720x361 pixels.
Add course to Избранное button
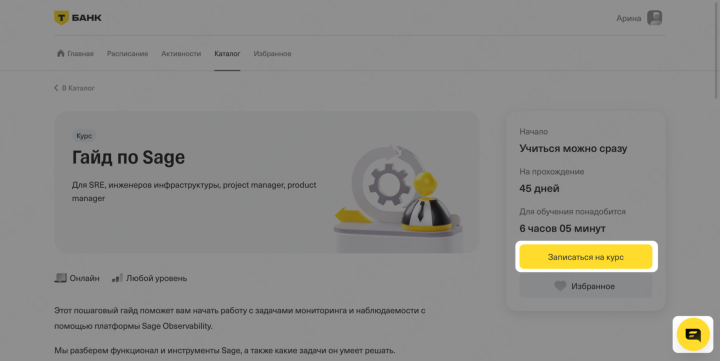tap(586, 286)
